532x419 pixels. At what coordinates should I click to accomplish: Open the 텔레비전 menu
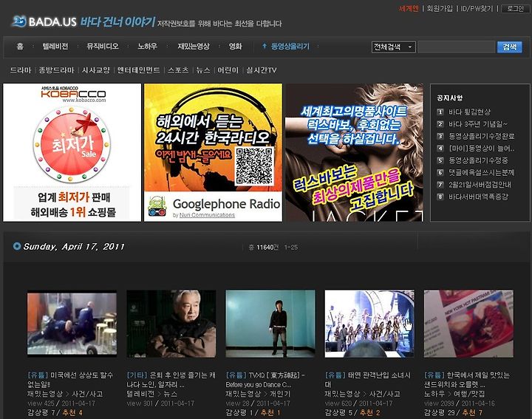tap(55, 46)
